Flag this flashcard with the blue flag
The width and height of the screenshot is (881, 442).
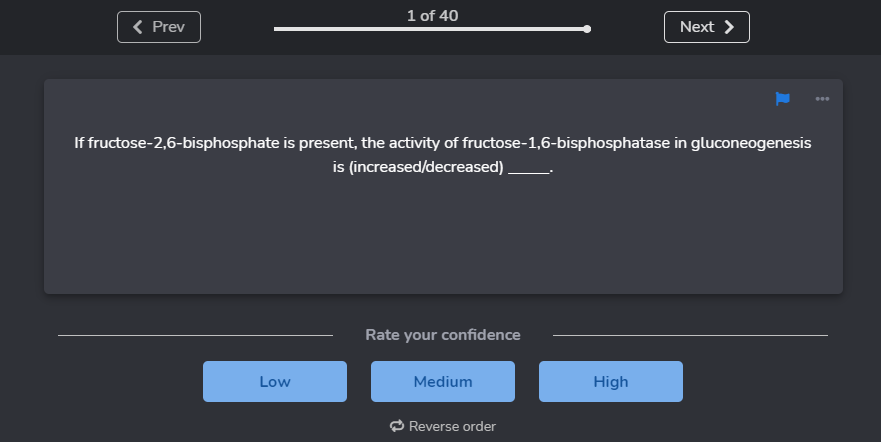point(783,98)
